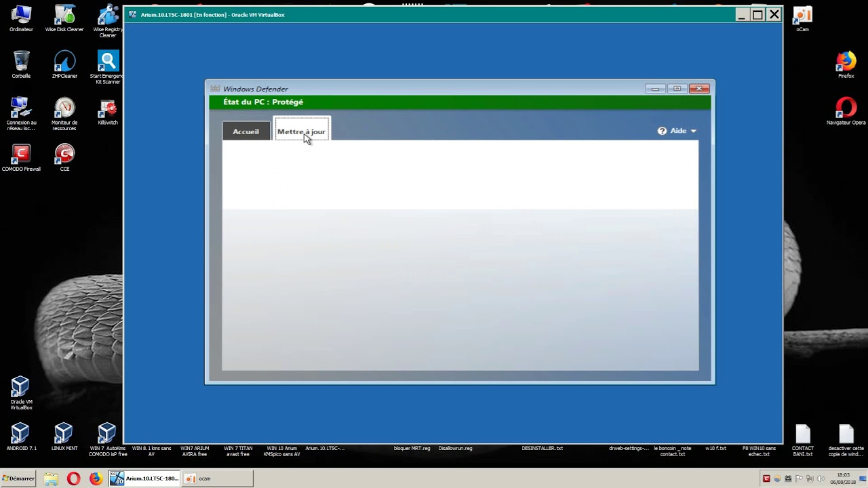Maximize the Oracle VM VirtualBox window
The width and height of the screenshot is (868, 488).
click(757, 14)
